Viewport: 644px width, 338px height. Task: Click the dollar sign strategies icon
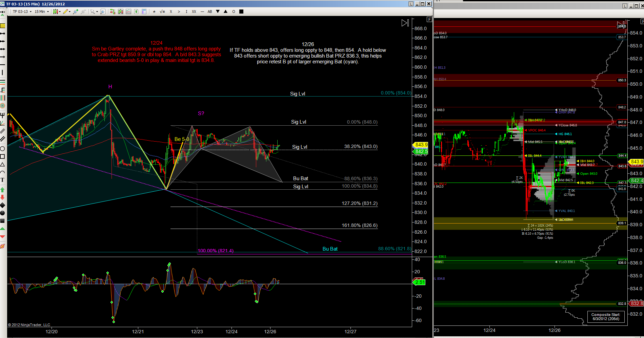pos(136,12)
